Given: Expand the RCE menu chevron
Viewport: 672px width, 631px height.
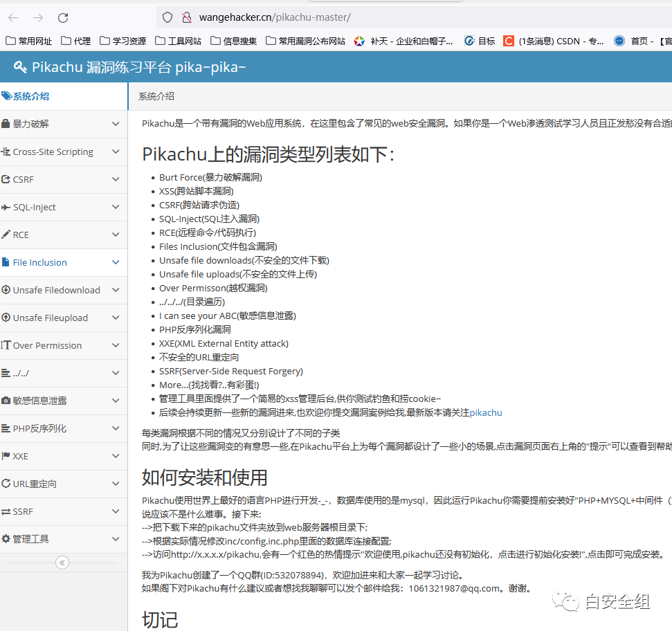Looking at the screenshot, I should coord(116,235).
